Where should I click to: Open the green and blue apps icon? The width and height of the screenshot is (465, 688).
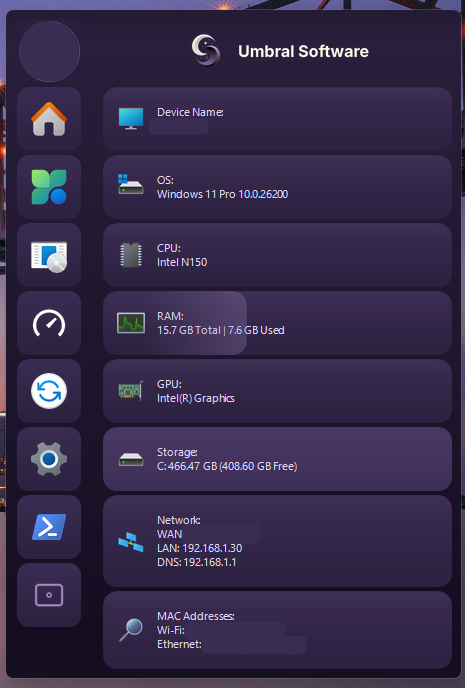click(x=49, y=187)
